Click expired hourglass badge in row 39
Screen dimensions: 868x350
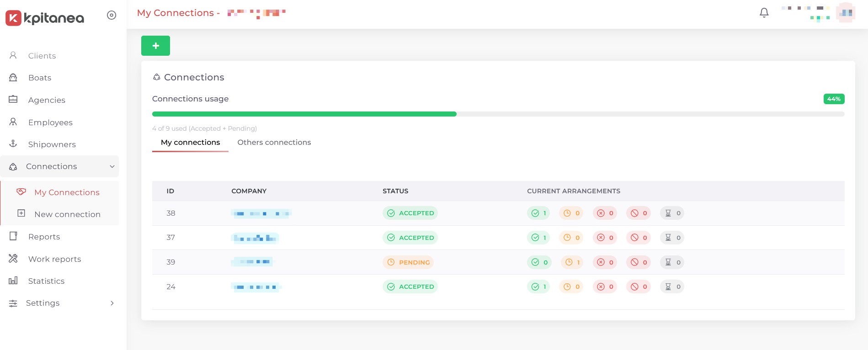[x=672, y=262]
